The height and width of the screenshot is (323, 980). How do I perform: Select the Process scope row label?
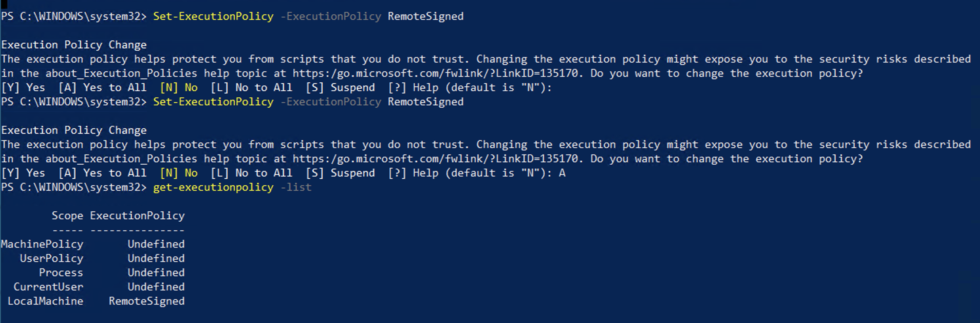[61, 273]
